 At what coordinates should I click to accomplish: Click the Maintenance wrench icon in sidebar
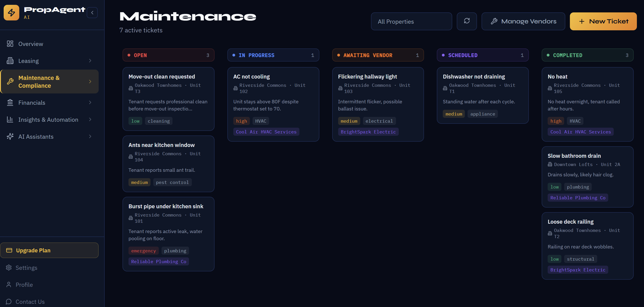coord(10,82)
